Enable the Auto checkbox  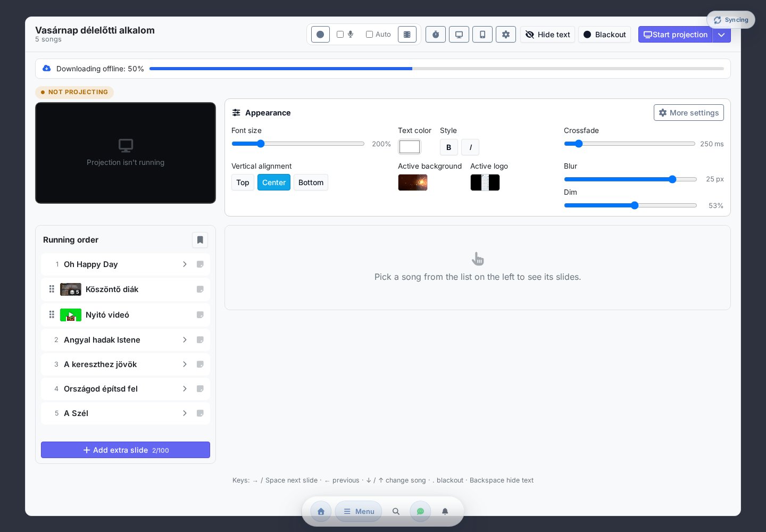tap(369, 35)
